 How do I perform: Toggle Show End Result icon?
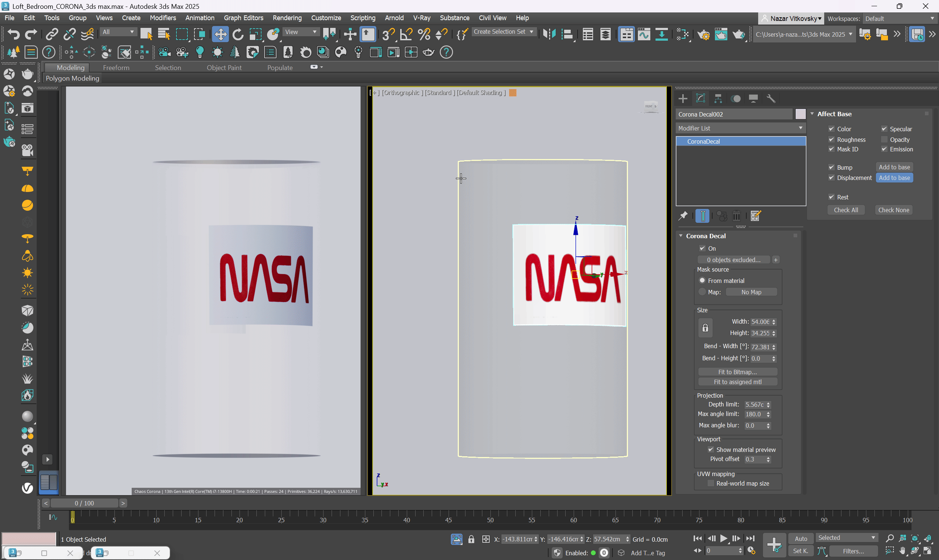click(703, 216)
